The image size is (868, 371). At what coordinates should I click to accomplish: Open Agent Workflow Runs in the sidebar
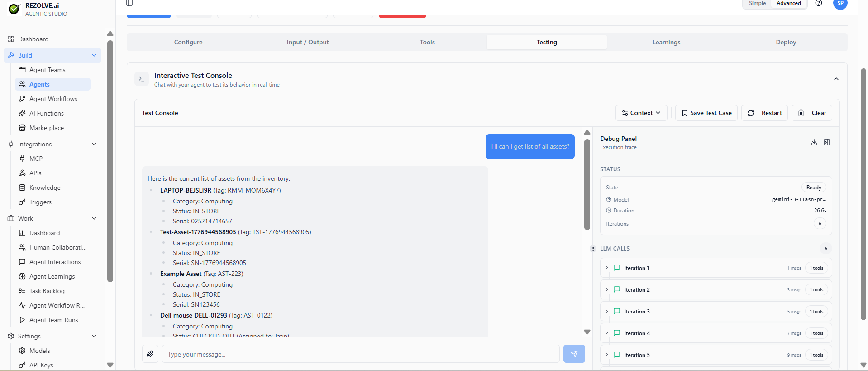(x=57, y=305)
